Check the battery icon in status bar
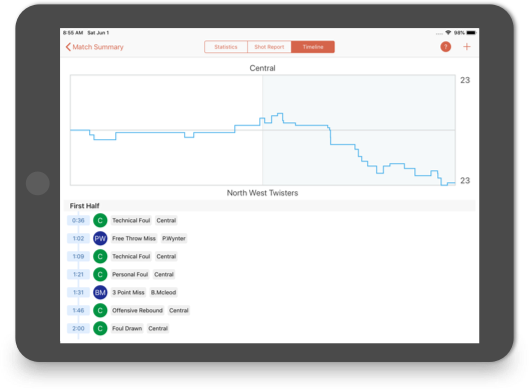The image size is (529, 389). click(x=471, y=33)
